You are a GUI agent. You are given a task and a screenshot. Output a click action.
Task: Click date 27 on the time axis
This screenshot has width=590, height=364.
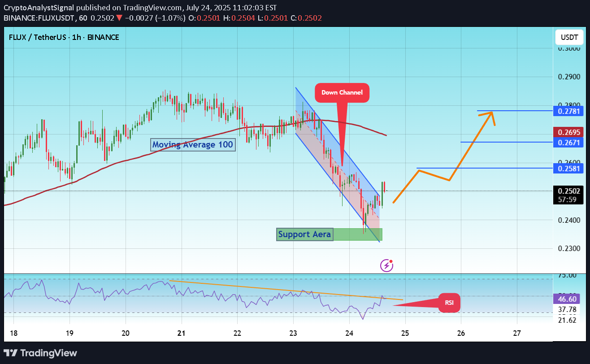pyautogui.click(x=517, y=333)
